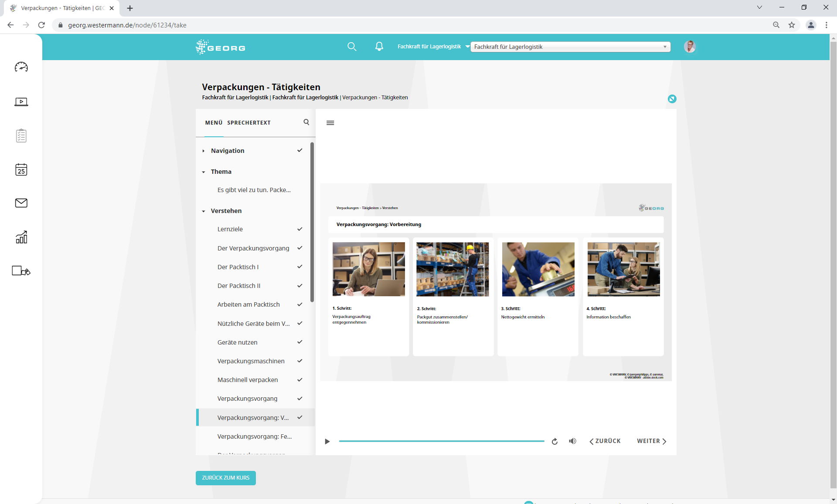Open the dashboard speedometer icon in sidebar
The width and height of the screenshot is (837, 504).
[21, 67]
